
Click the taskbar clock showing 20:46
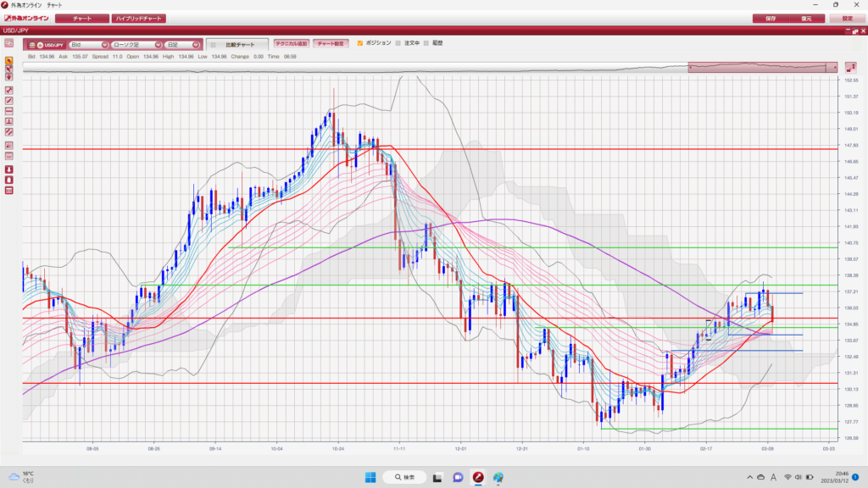(x=834, y=477)
